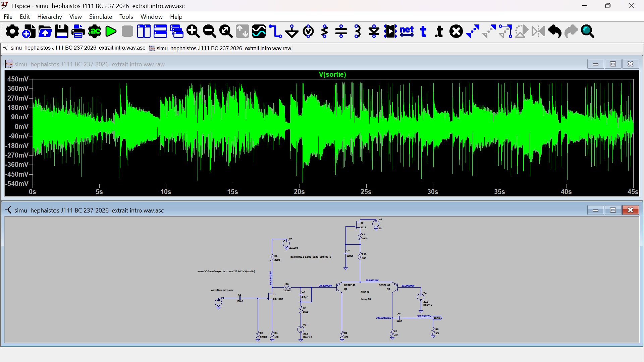
Task: Click the save floppy disk icon
Action: coord(62,32)
